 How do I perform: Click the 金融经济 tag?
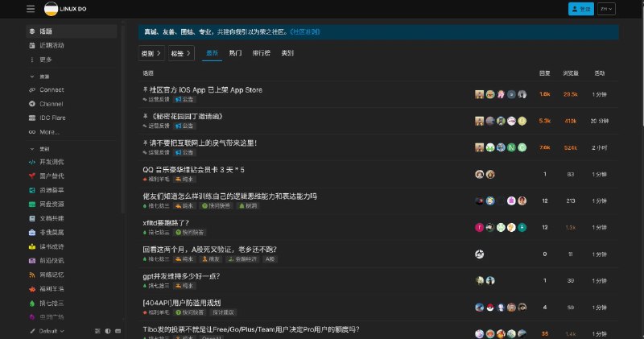tap(242, 259)
